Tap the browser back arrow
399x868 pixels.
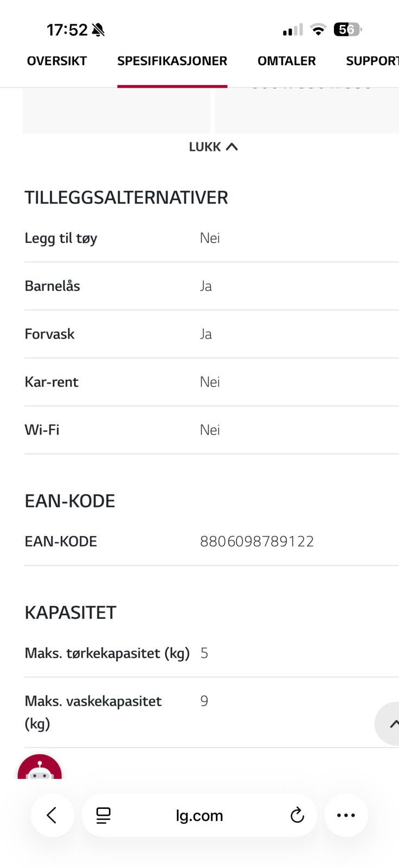point(52,815)
